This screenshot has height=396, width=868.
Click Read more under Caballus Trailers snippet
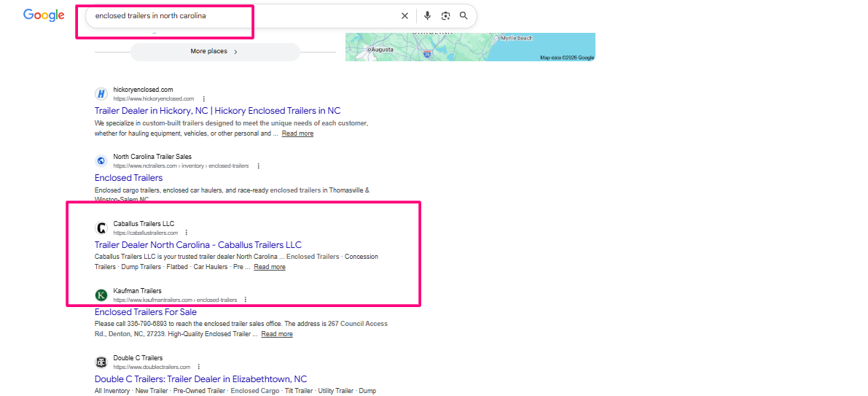click(270, 267)
